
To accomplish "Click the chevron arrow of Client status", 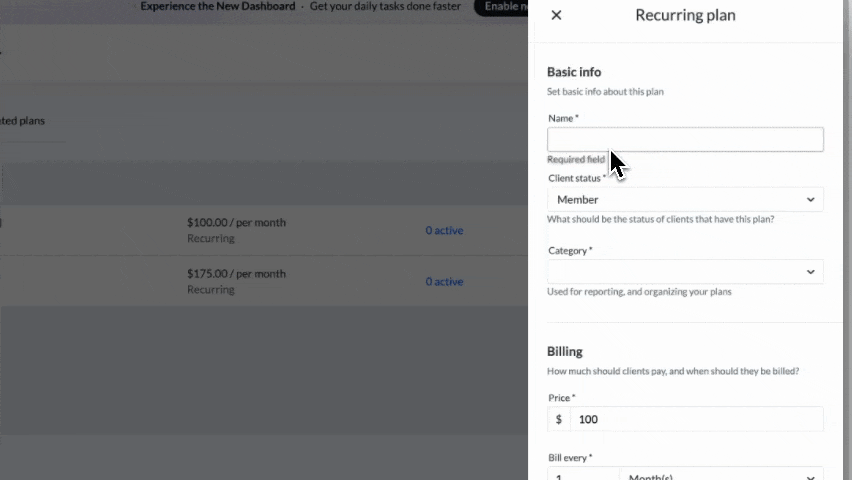I will point(810,199).
